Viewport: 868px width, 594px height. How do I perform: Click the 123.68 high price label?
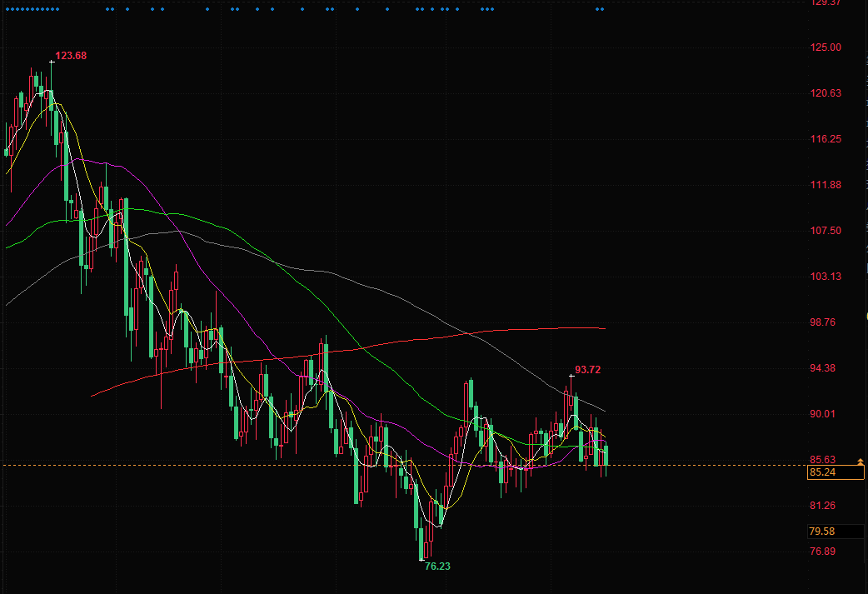71,56
